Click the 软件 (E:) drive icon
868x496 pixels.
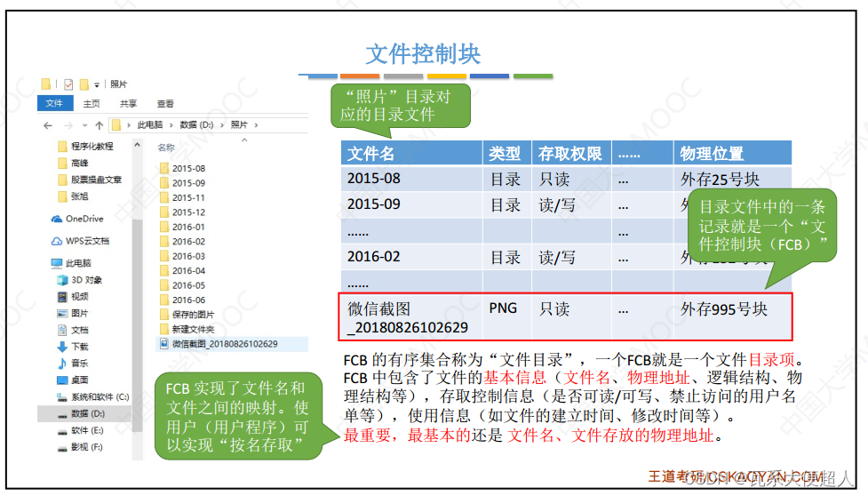(x=62, y=431)
